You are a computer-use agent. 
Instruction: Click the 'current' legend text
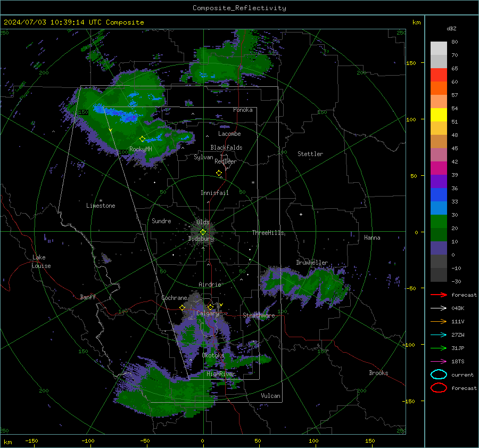[462, 374]
